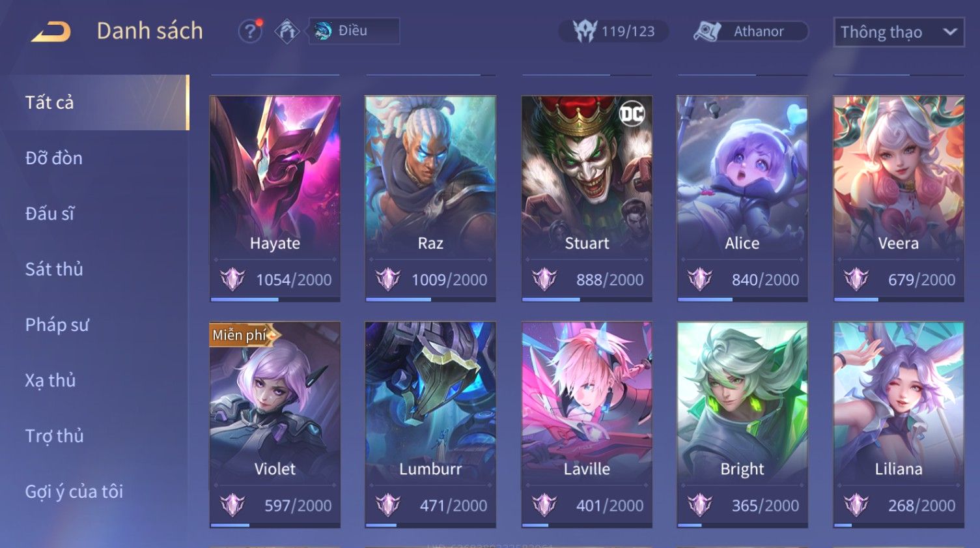Screen dimensions: 980x548
Task: Click the Athanor scroll icon
Action: pos(707,31)
